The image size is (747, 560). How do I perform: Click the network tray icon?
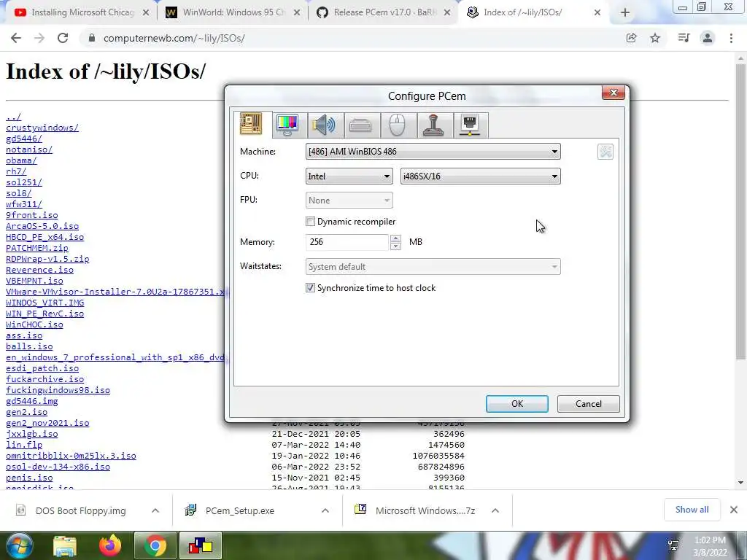click(673, 545)
